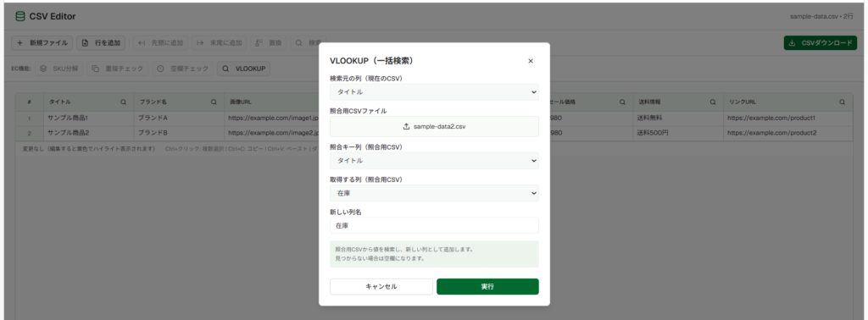Open the 検索元の列 dropdown
Viewport: 868px width, 320px height.
(434, 91)
